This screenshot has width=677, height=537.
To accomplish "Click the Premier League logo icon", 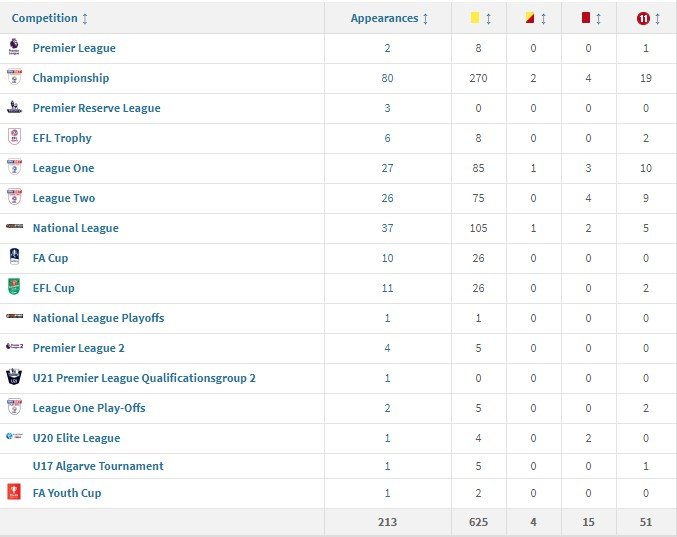I will point(14,48).
